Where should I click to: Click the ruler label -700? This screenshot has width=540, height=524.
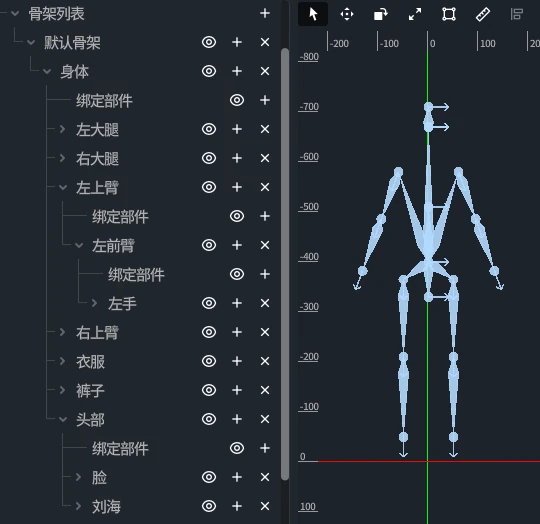309,107
